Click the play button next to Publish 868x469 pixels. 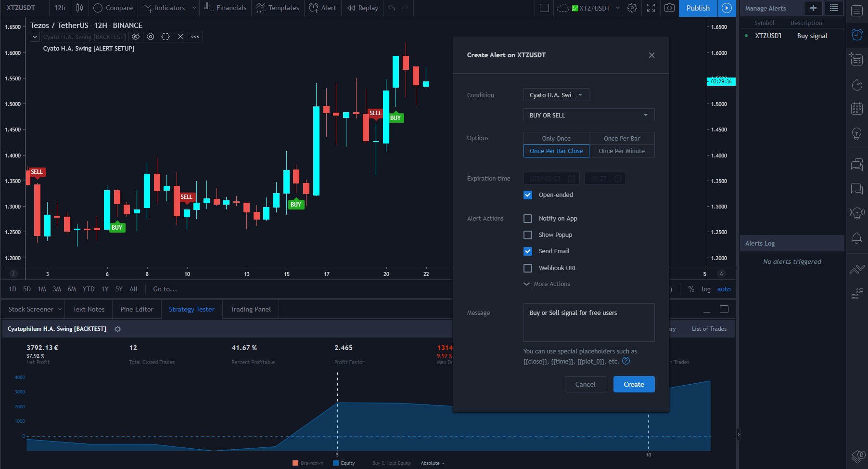pyautogui.click(x=727, y=8)
